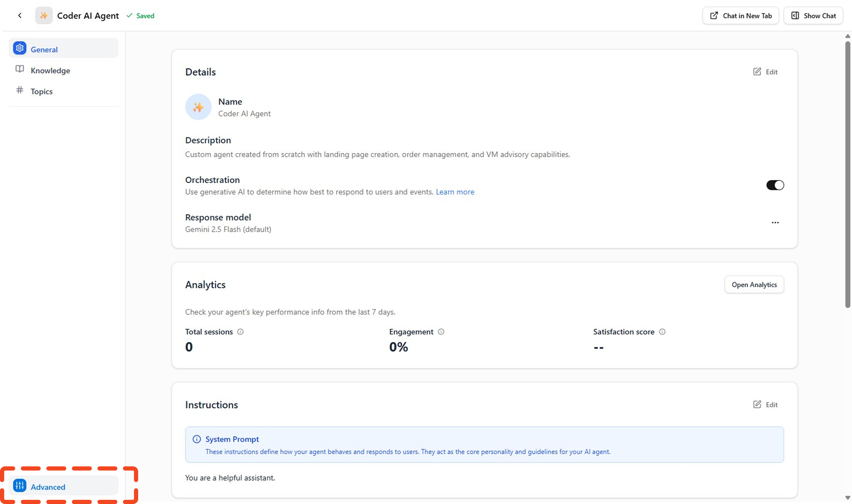The height and width of the screenshot is (504, 852).
Task: Open the Knowledge section
Action: 50,71
